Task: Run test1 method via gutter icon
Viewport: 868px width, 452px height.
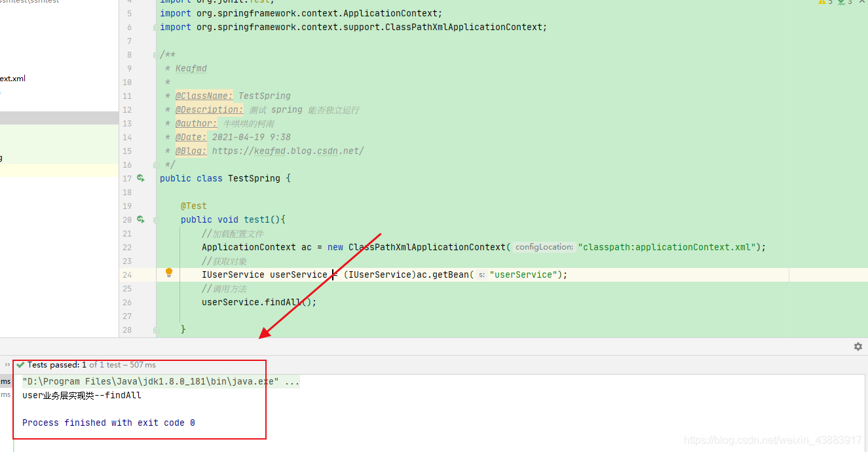Action: (x=141, y=219)
